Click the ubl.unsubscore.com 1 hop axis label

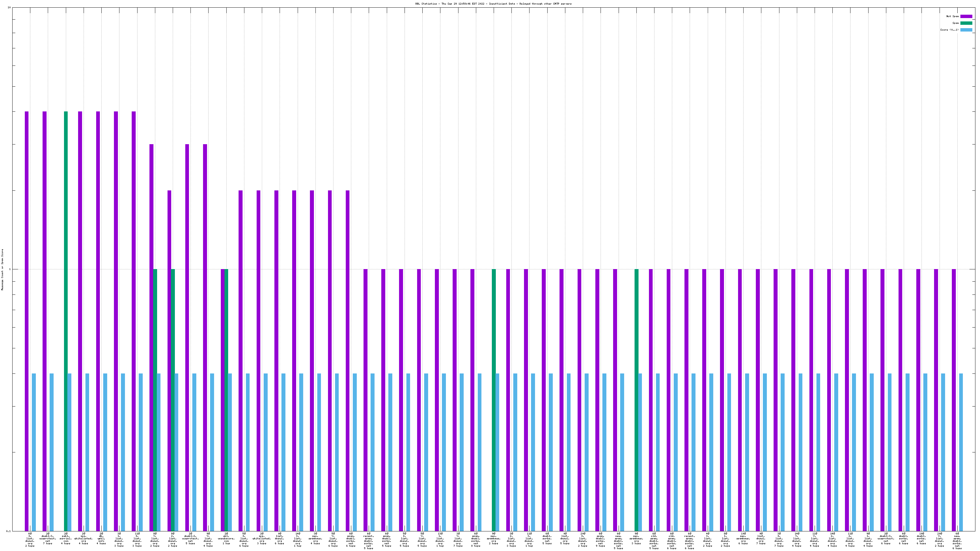click(x=226, y=539)
